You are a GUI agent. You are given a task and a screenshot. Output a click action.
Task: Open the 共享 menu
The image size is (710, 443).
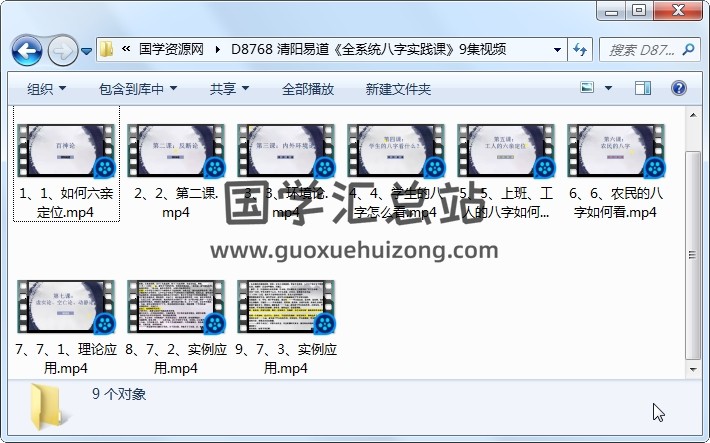tap(229, 89)
